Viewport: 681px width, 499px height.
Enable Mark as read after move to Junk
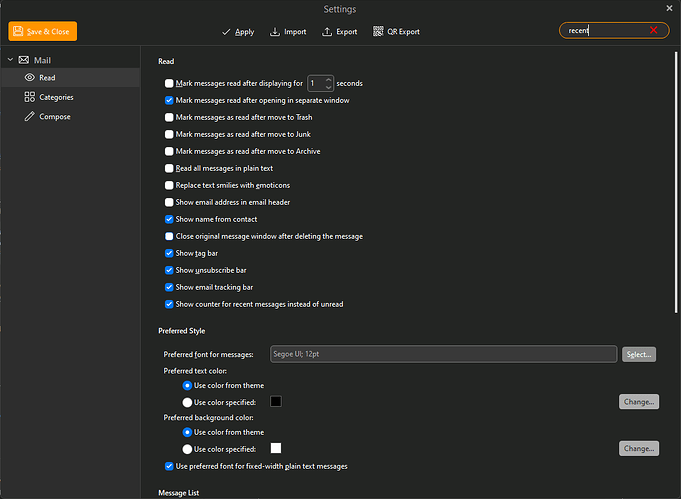coord(169,134)
